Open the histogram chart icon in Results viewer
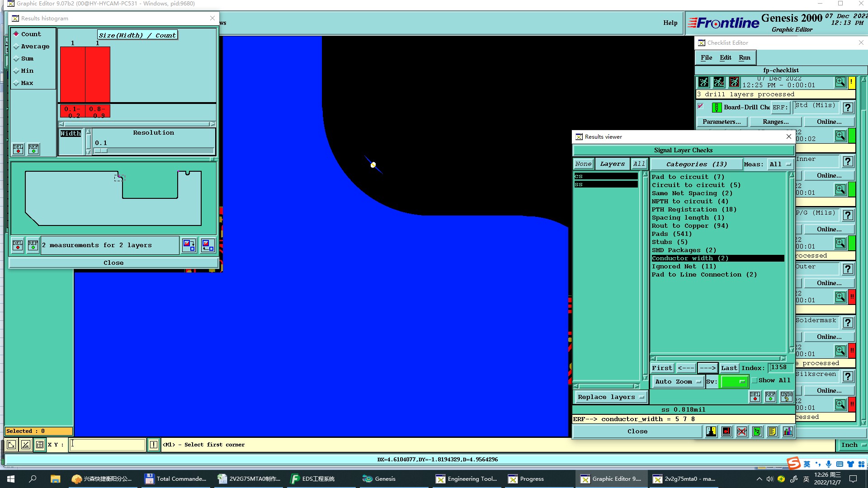 coord(788,432)
